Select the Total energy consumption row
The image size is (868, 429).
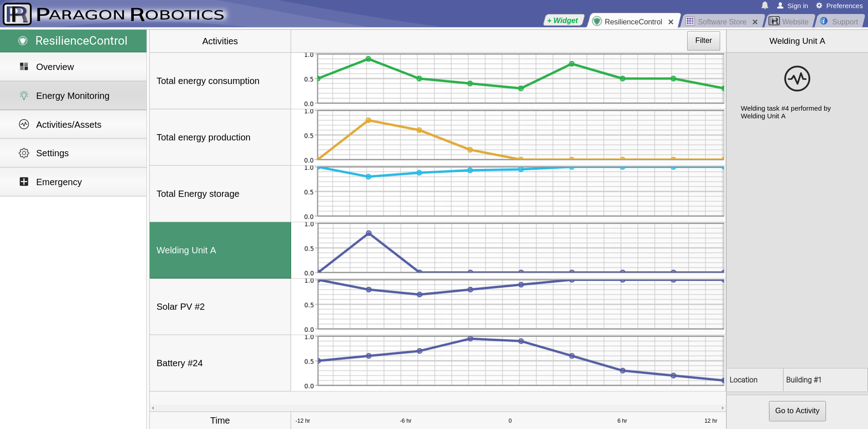[220, 81]
